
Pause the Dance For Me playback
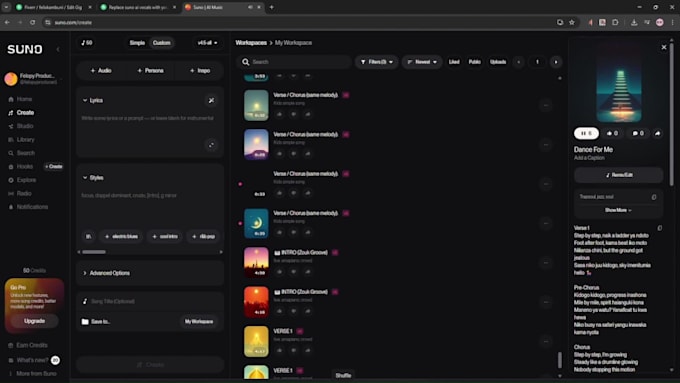click(x=586, y=133)
